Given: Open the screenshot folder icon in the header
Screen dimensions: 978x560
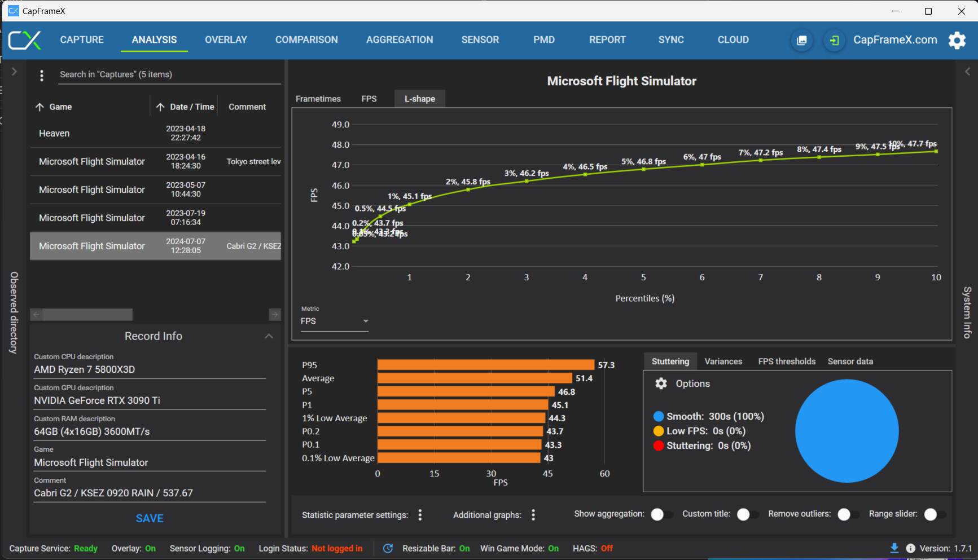Looking at the screenshot, I should point(802,41).
